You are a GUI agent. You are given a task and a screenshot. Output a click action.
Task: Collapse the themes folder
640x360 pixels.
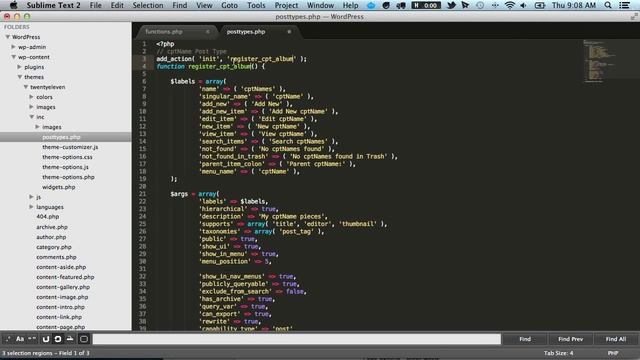click(x=20, y=77)
